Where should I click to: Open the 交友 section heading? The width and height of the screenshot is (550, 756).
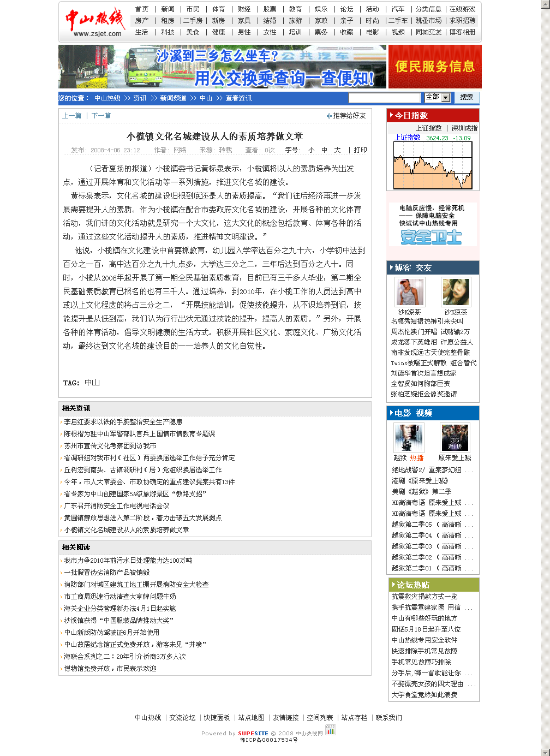coord(423,268)
